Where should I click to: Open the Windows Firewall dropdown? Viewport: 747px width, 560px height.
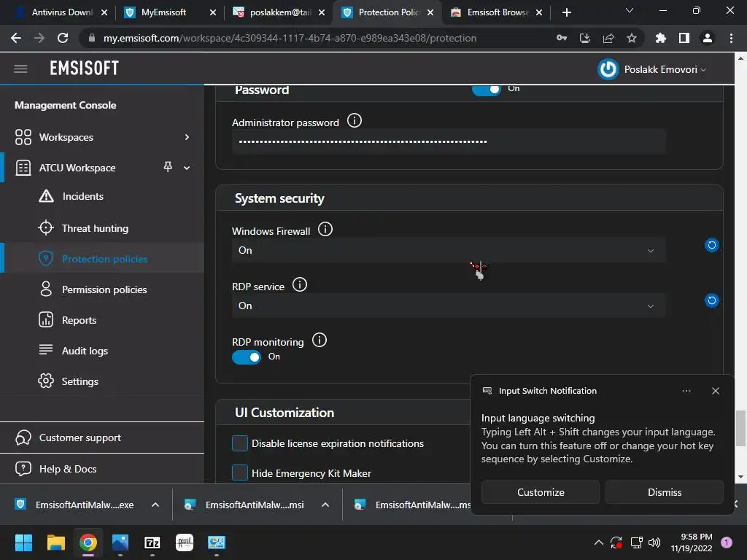click(x=449, y=251)
